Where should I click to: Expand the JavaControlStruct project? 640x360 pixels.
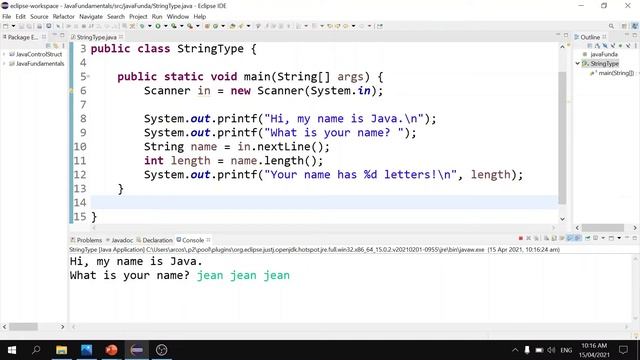[4, 54]
